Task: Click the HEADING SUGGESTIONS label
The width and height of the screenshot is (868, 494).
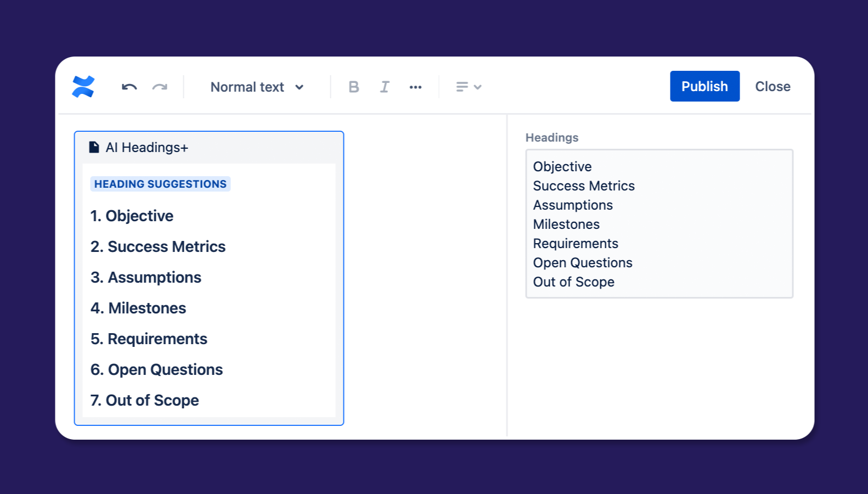Action: pos(160,184)
